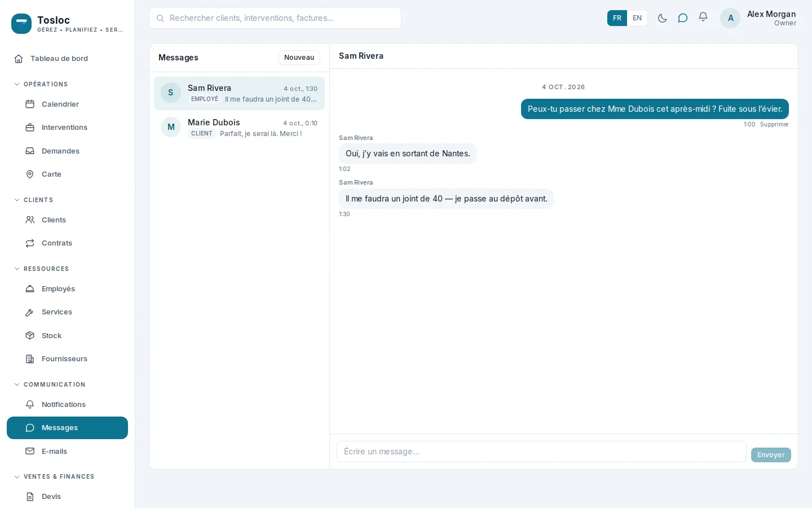Click Supprimer under the sent message
This screenshot has width=812, height=508.
(774, 124)
